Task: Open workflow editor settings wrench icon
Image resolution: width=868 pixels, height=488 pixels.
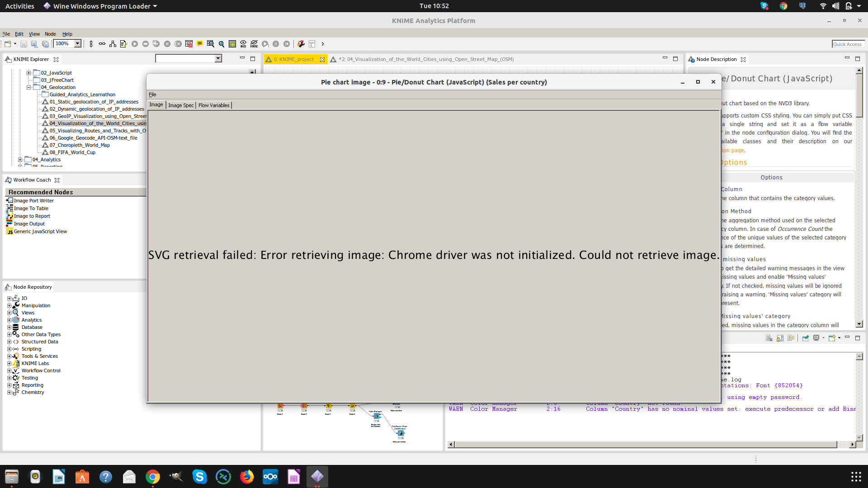Action: [301, 44]
